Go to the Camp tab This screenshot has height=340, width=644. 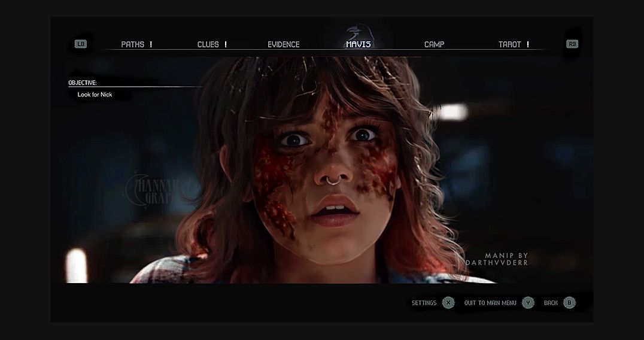click(434, 44)
